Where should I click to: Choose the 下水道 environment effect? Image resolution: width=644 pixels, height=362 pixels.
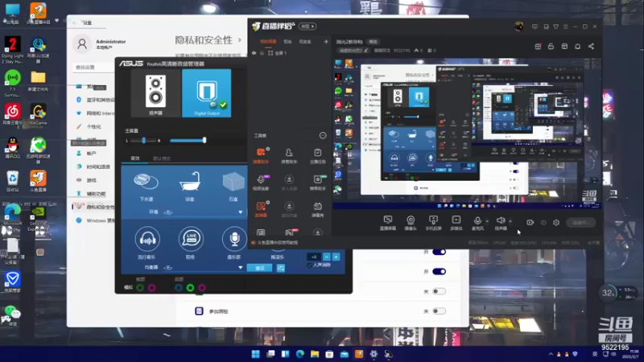(147, 187)
